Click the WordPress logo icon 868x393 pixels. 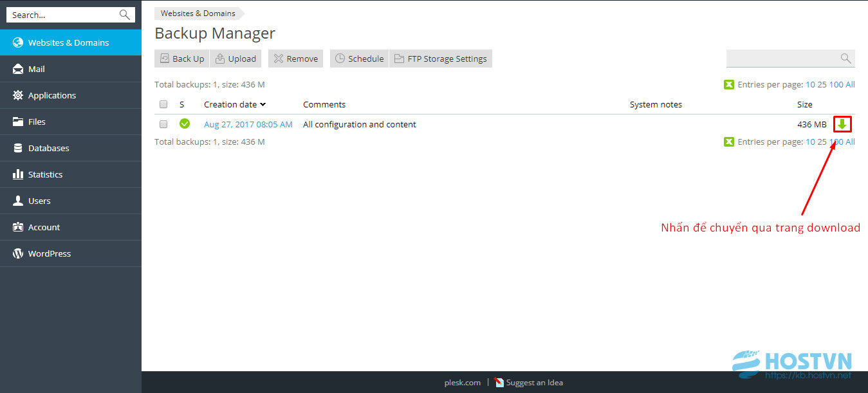click(x=18, y=253)
